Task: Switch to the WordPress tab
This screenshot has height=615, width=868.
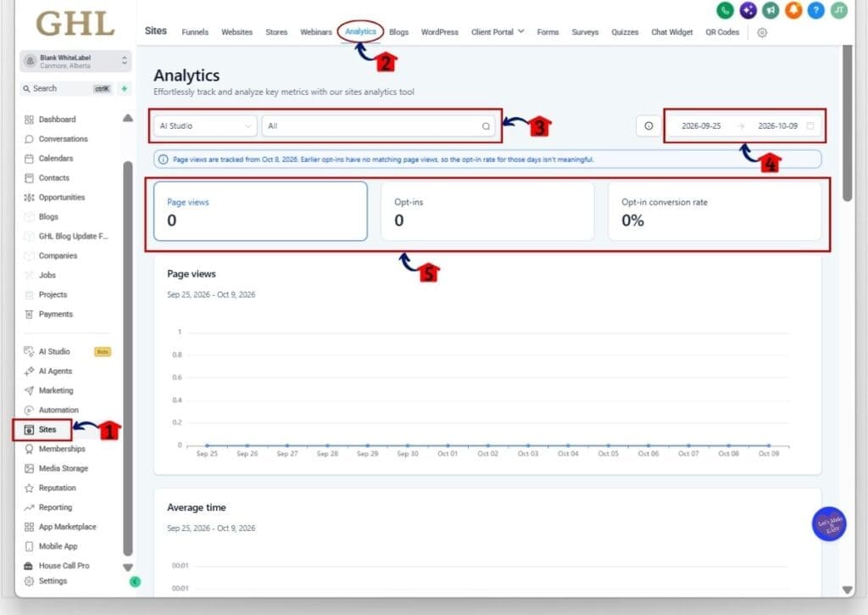Action: point(440,32)
